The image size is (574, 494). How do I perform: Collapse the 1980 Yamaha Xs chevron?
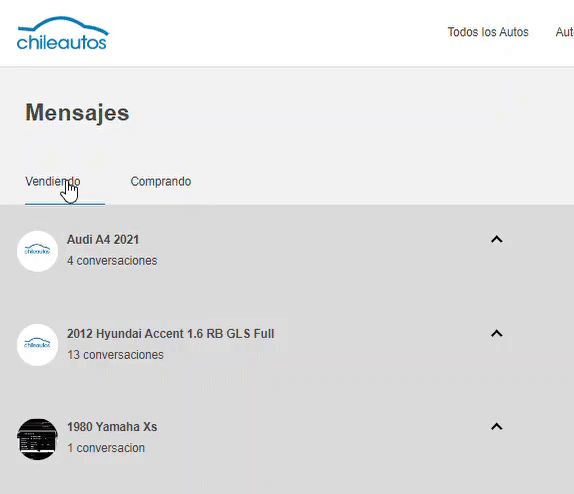(496, 427)
